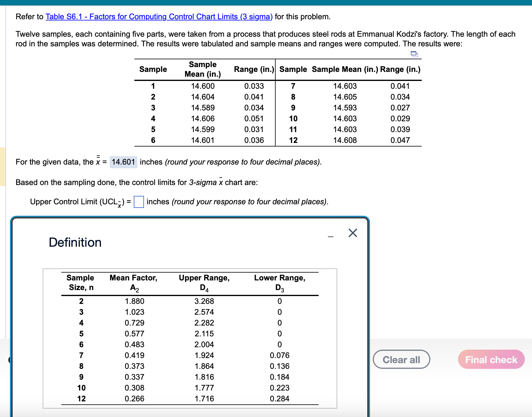
Task: Click the sample 7 range value 0.041
Action: pos(400,86)
